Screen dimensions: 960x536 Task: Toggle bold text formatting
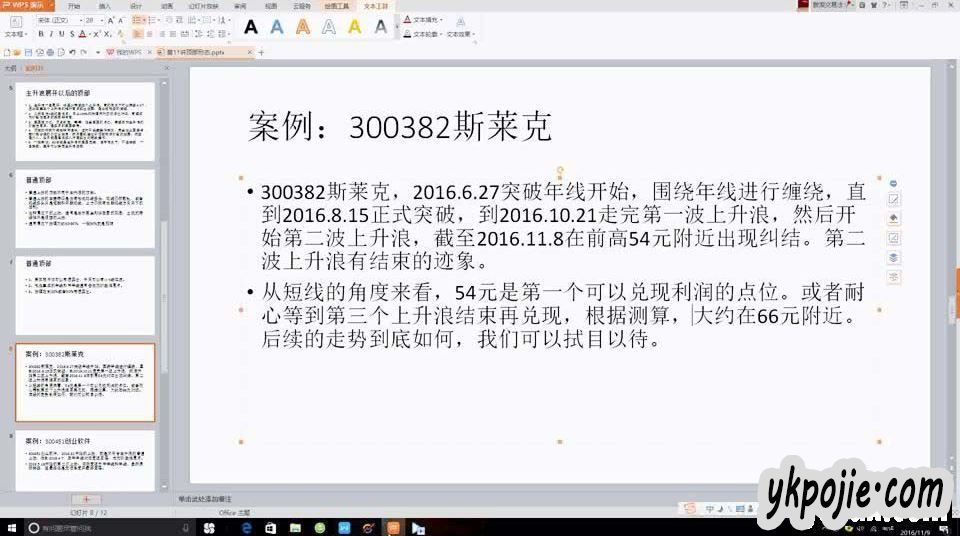pos(41,34)
